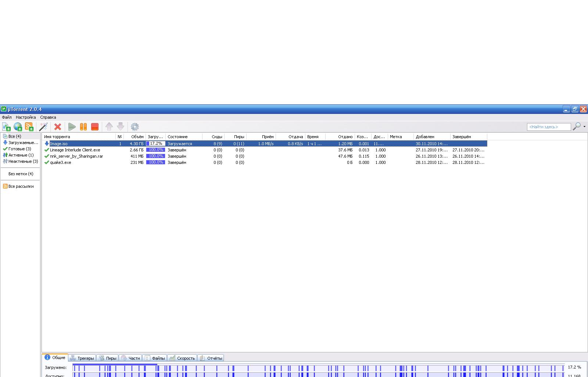588x377 pixels.
Task: Click Add Torrent from URL icon
Action: click(18, 127)
